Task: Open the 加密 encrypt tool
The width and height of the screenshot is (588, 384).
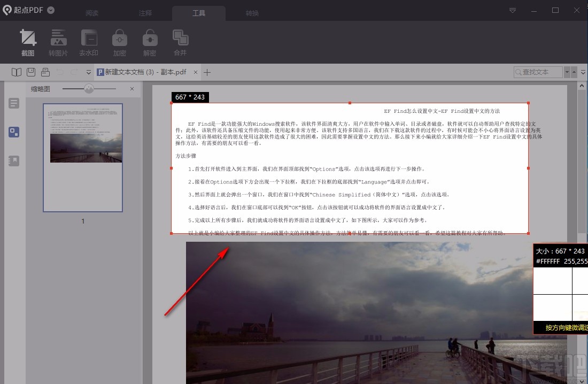Action: [120, 42]
